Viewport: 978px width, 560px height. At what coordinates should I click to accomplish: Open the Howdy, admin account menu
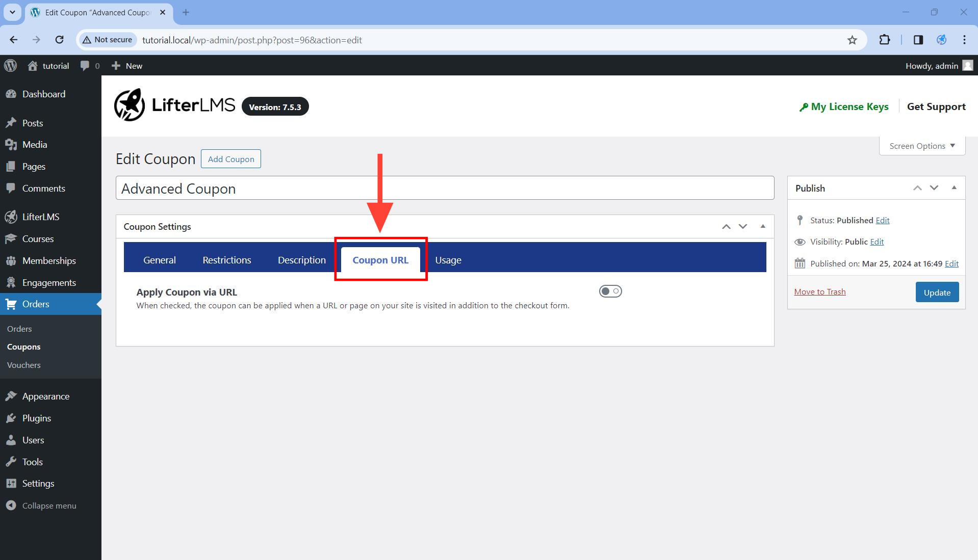click(x=939, y=66)
